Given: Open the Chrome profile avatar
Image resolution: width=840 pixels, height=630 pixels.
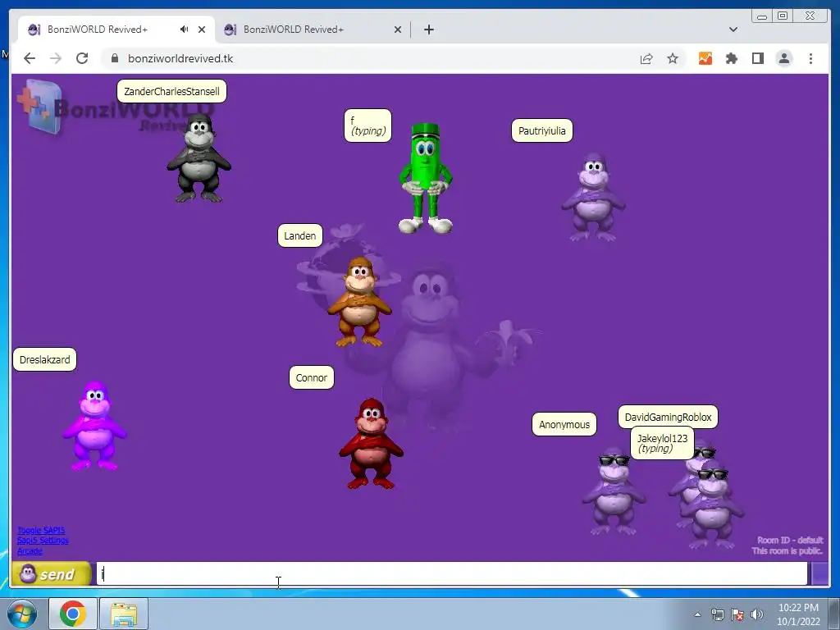Looking at the screenshot, I should tap(783, 58).
